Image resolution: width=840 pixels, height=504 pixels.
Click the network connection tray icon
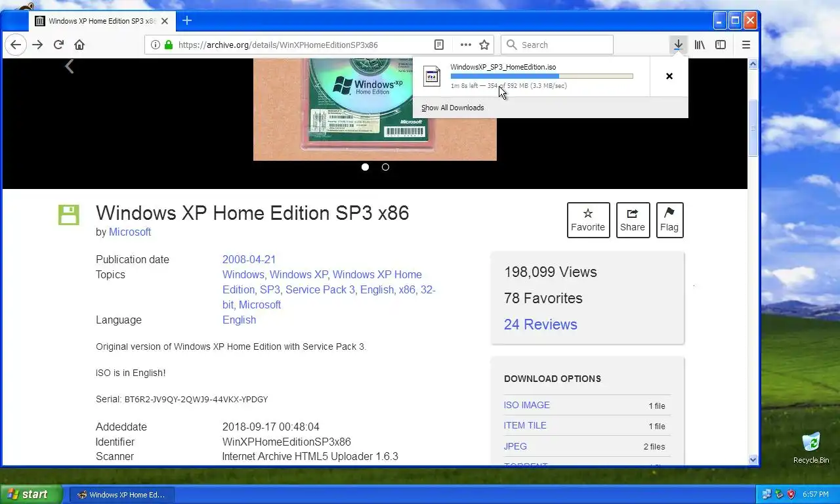tap(766, 494)
